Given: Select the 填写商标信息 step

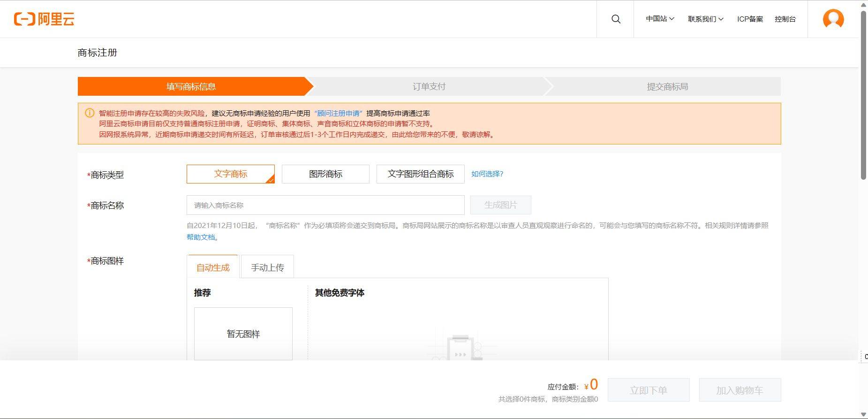Looking at the screenshot, I should (191, 86).
